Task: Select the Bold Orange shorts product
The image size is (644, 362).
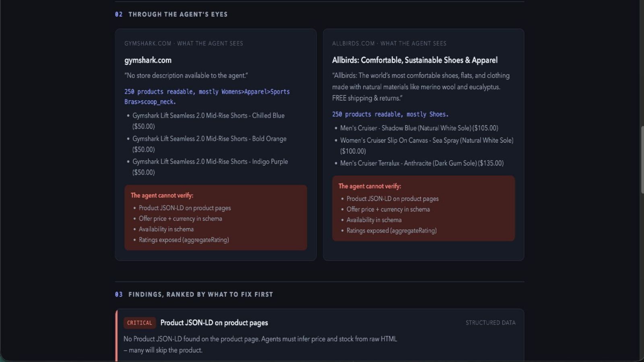Action: 209,144
